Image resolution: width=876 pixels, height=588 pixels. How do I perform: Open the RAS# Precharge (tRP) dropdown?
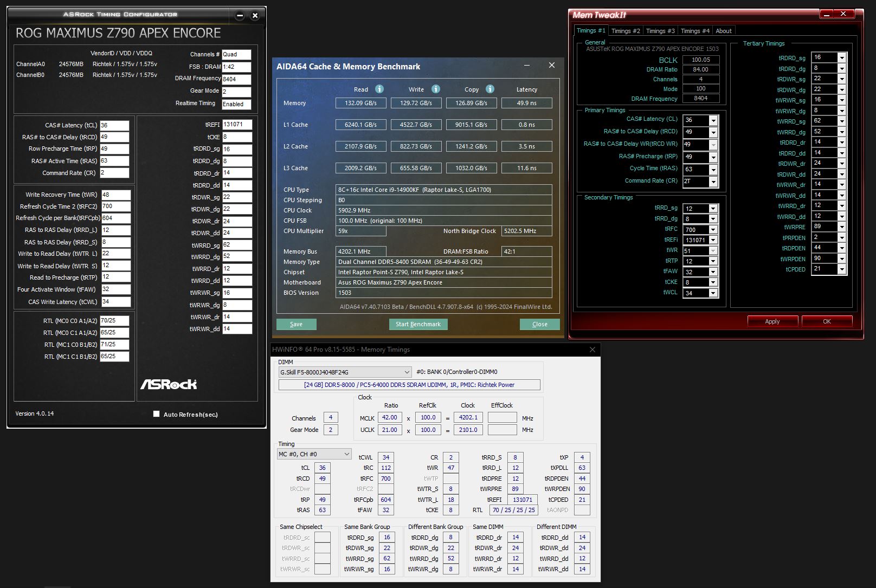(x=713, y=157)
